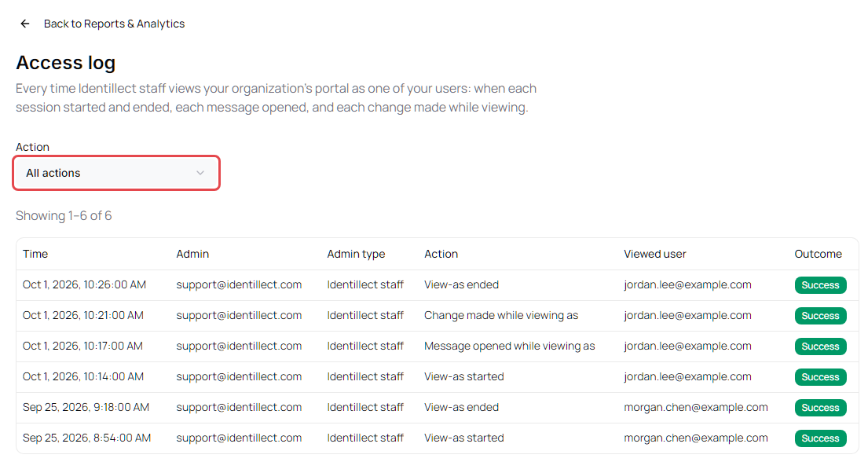868x462 pixels.
Task: Click Identillect staff in 10:14:00 AM row
Action: point(365,376)
